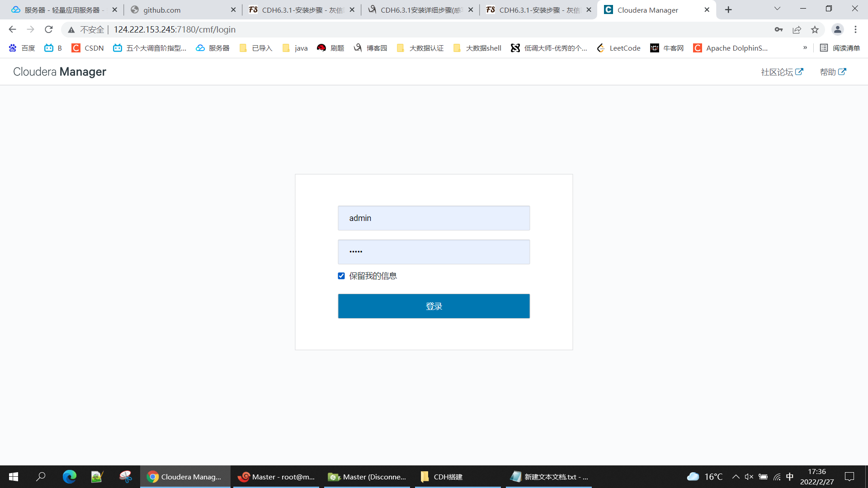
Task: Click the saved passwords key icon
Action: pos(778,29)
